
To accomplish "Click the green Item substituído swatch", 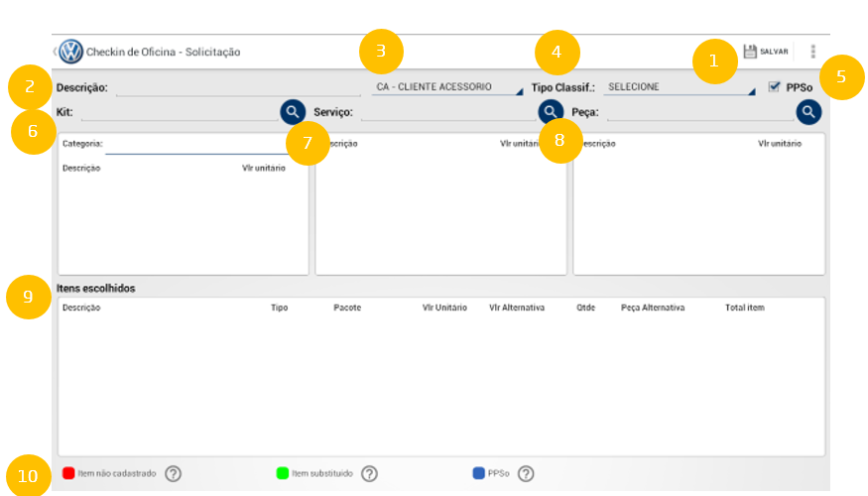I will pyautogui.click(x=283, y=473).
